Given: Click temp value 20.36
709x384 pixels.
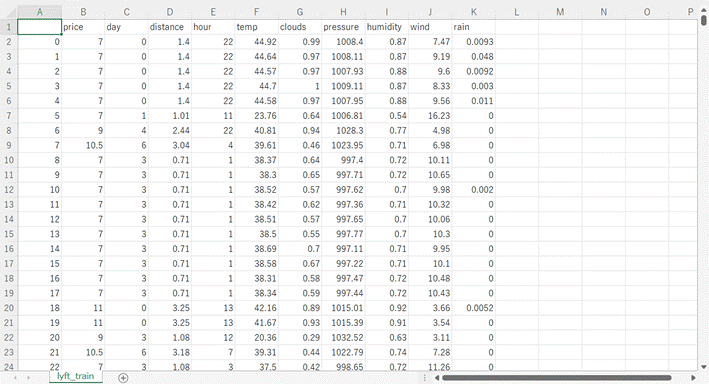Looking at the screenshot, I should pyautogui.click(x=257, y=337).
